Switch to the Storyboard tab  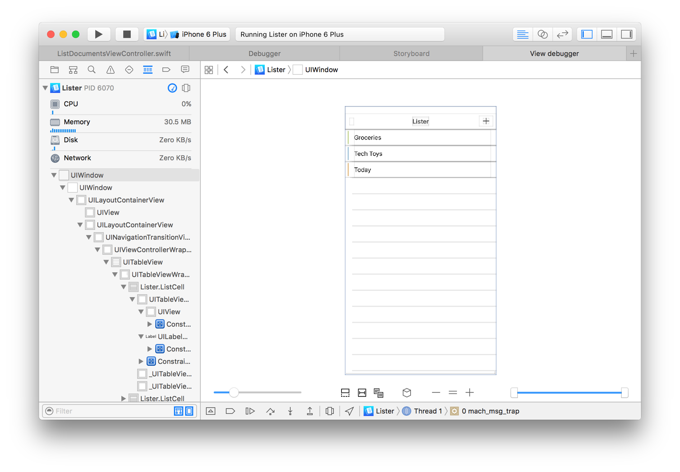(411, 53)
